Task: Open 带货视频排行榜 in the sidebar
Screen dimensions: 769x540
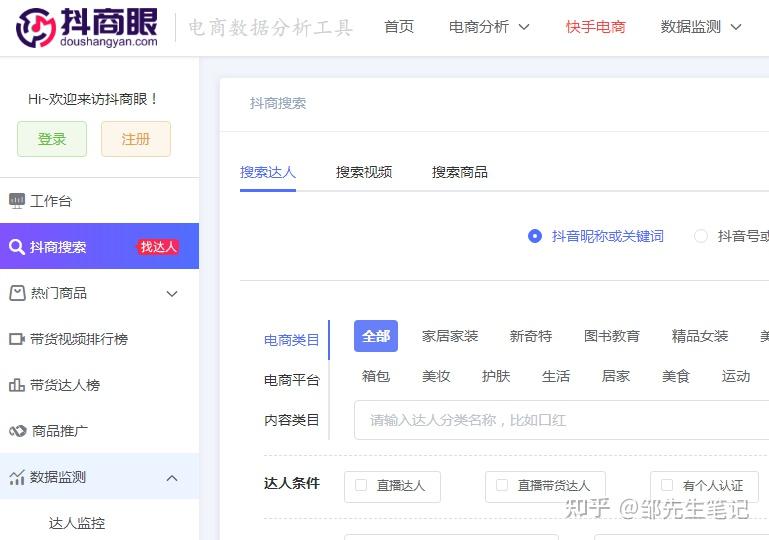Action: [x=99, y=339]
